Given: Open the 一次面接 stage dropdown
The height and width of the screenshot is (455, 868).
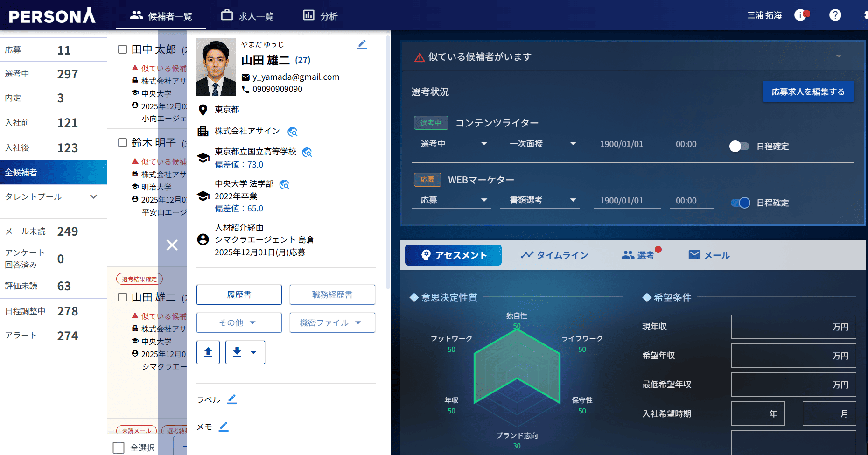Looking at the screenshot, I should 540,144.
